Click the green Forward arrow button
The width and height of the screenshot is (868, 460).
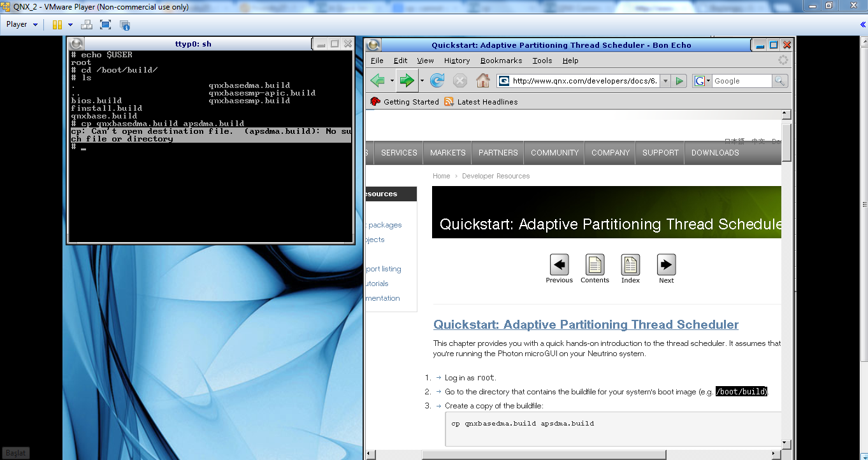point(406,81)
